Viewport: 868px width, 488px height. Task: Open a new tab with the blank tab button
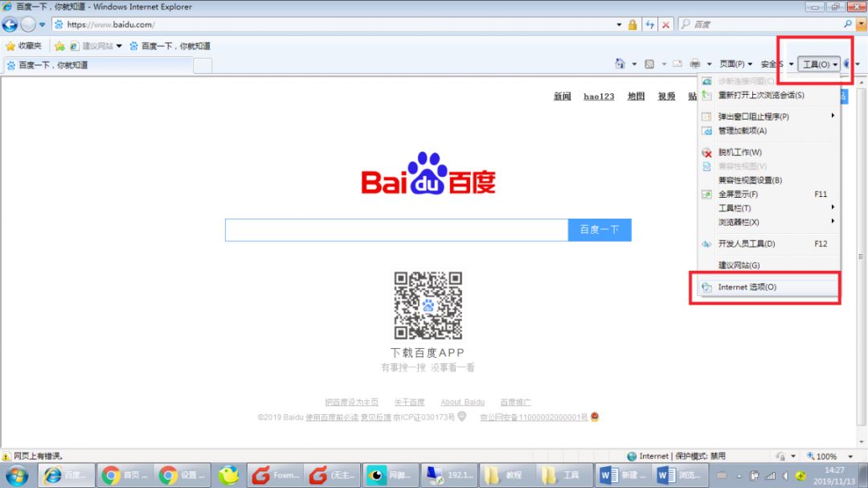click(203, 65)
